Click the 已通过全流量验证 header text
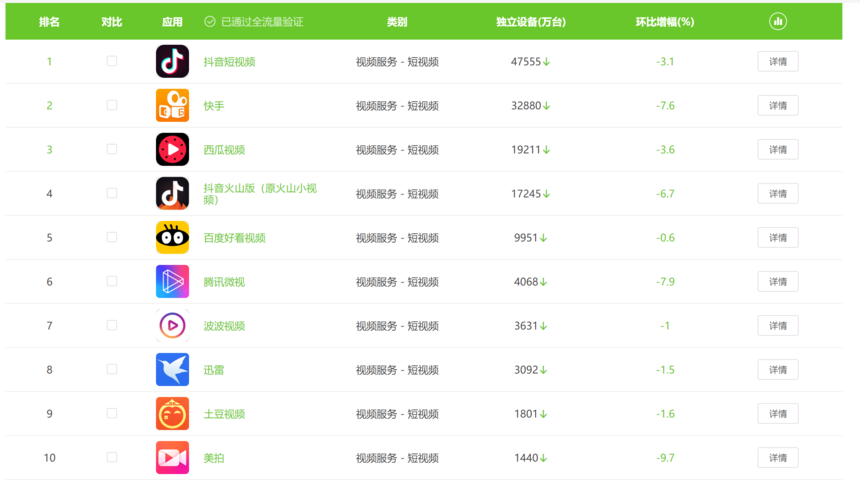860x488 pixels. pyautogui.click(x=262, y=22)
